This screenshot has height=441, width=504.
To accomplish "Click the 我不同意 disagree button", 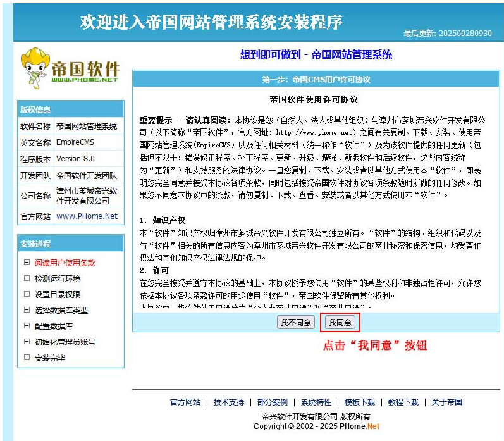I will [296, 322].
